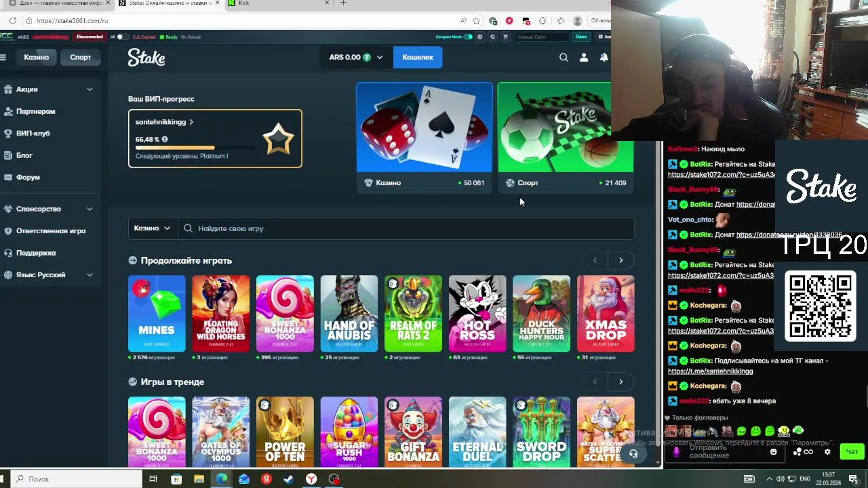Click the Отправить сообщение chat input

[724, 451]
